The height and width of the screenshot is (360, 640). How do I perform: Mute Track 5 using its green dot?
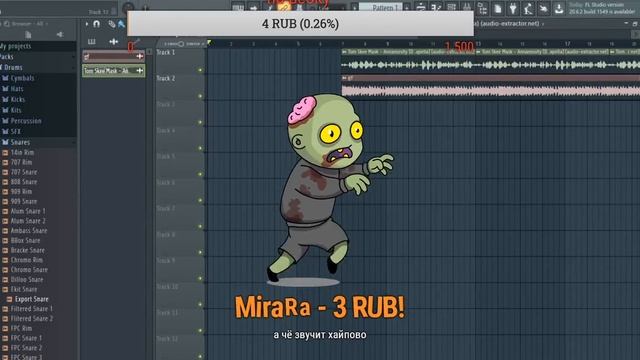(200, 174)
